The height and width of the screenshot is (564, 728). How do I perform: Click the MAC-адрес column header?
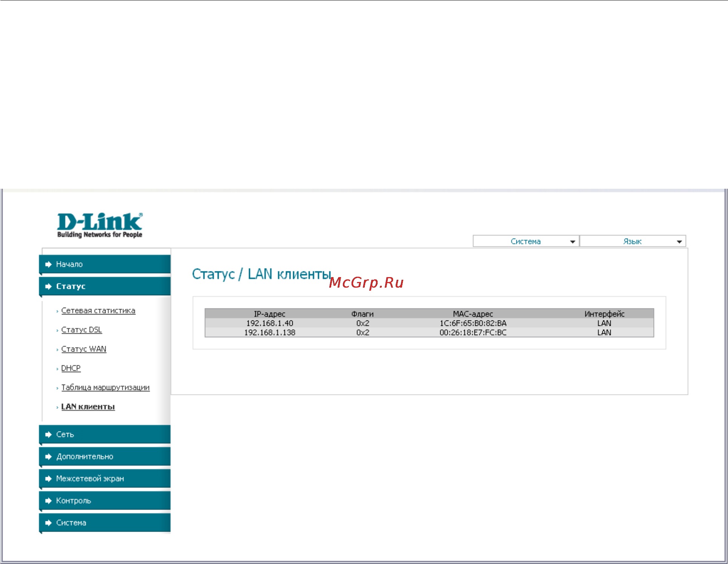tap(473, 314)
